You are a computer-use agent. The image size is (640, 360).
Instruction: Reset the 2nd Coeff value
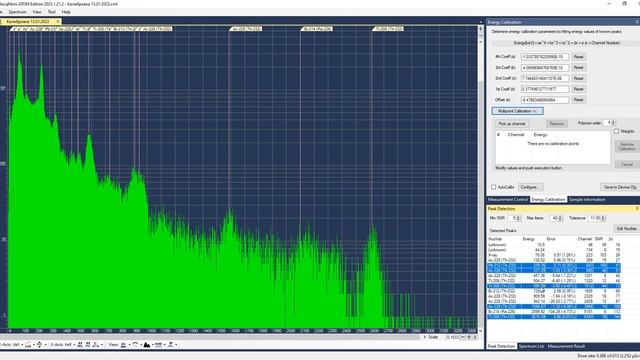point(578,78)
